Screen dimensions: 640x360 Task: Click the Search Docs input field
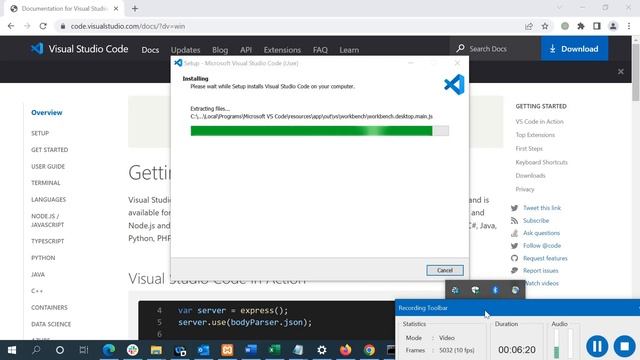point(495,49)
